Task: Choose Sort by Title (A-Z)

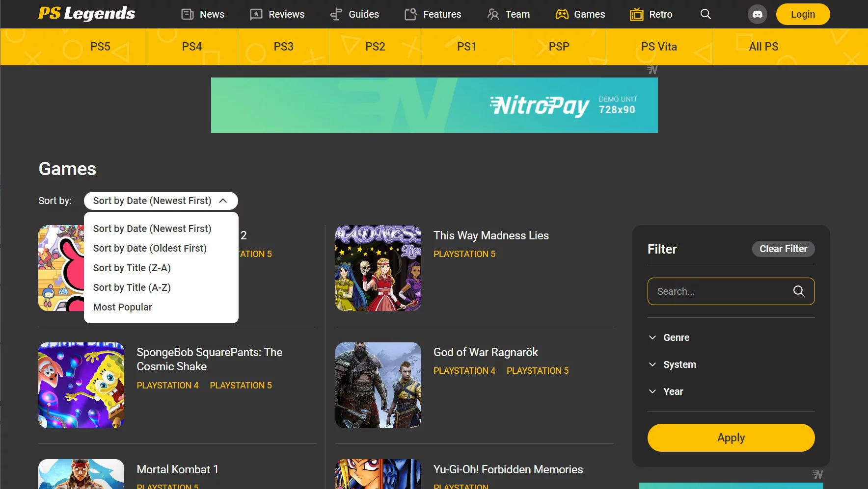Action: tap(132, 287)
